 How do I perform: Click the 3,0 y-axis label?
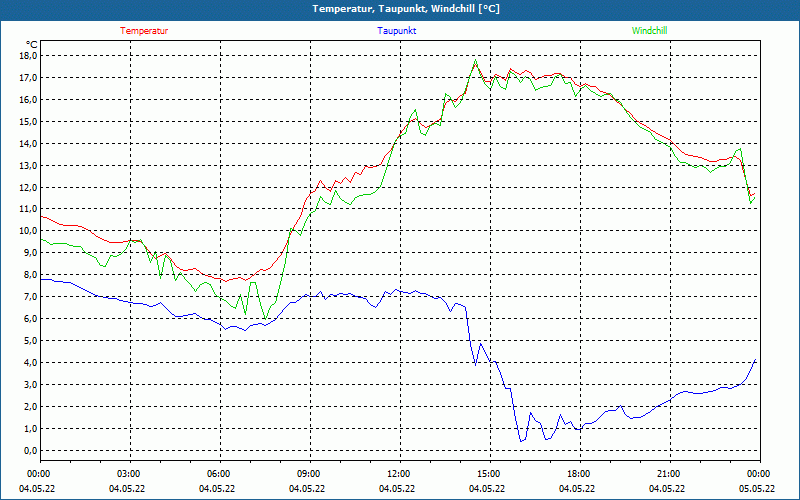coord(30,384)
